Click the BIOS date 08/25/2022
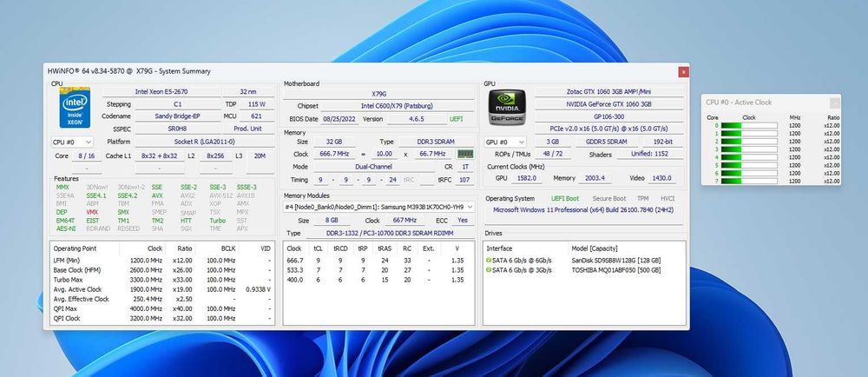The width and height of the screenshot is (868, 377). click(339, 119)
